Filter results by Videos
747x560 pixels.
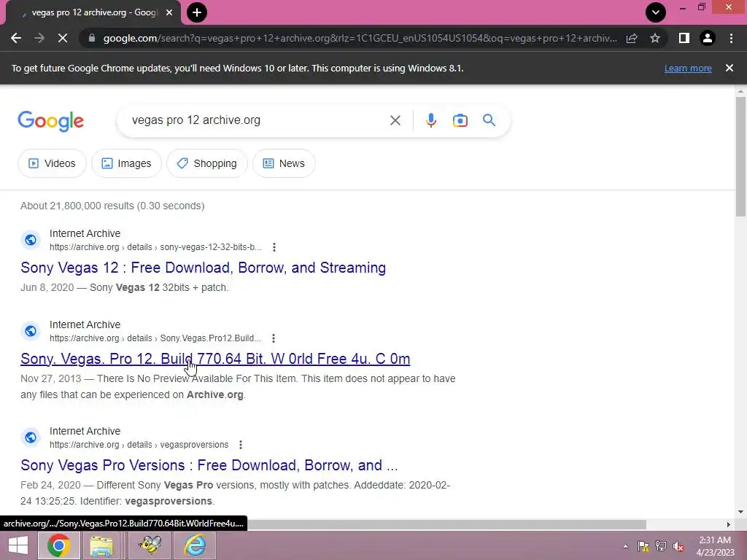[x=52, y=163]
